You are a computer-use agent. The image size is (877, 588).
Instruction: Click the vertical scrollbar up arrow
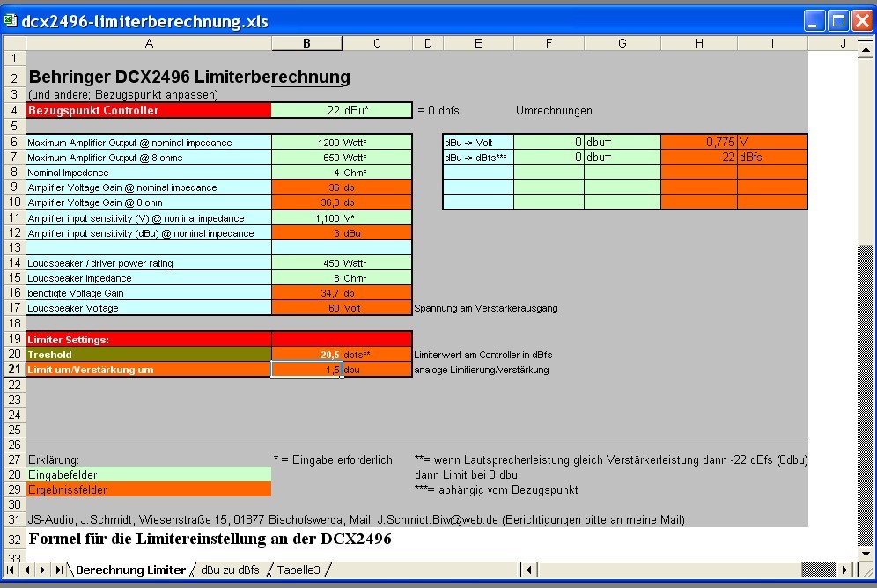(x=866, y=50)
